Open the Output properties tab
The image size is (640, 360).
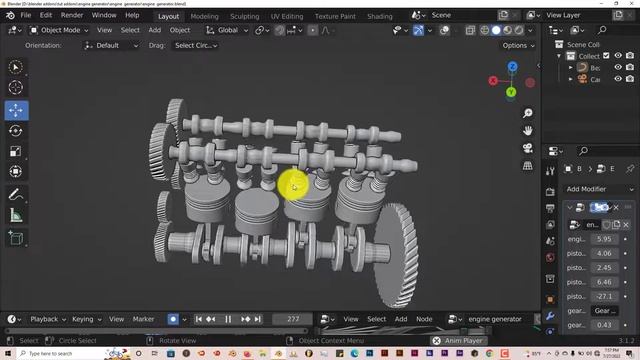pos(550,209)
